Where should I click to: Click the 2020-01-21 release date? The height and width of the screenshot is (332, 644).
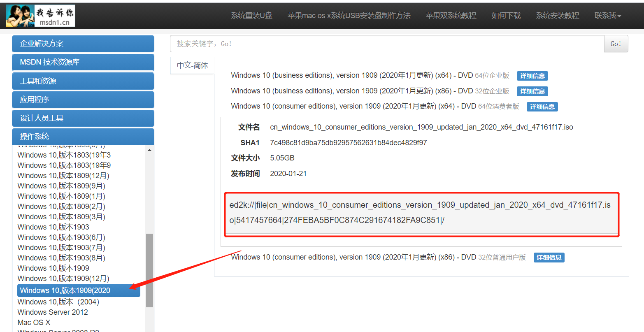[288, 174]
